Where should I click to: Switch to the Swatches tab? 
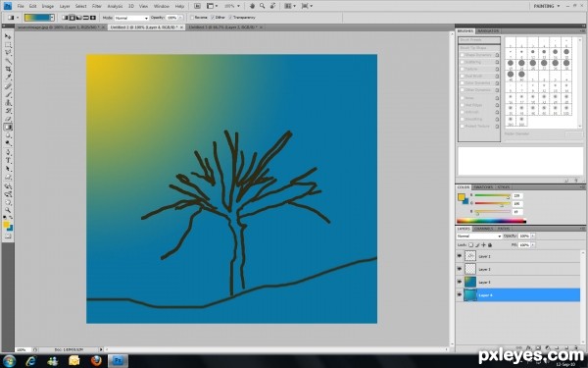coord(483,187)
